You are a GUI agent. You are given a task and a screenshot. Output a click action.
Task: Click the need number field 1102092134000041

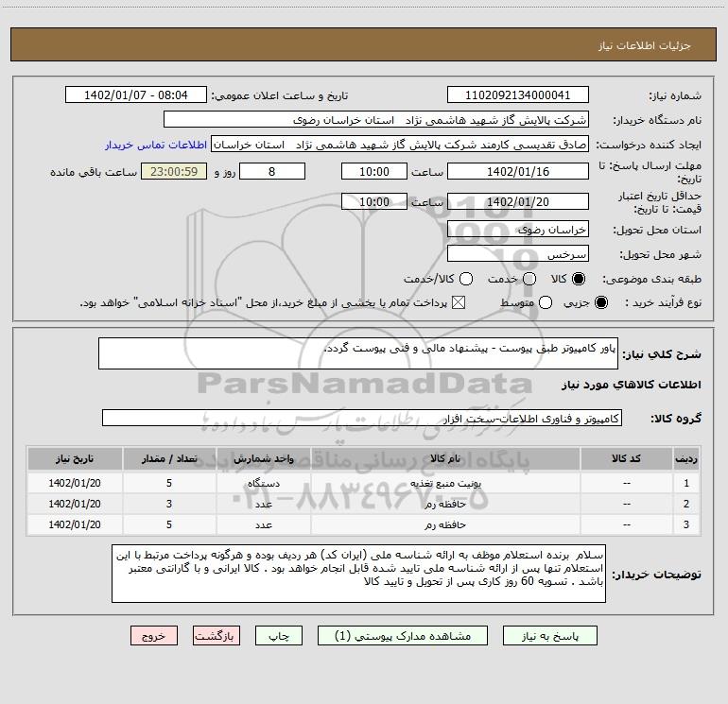click(518, 95)
